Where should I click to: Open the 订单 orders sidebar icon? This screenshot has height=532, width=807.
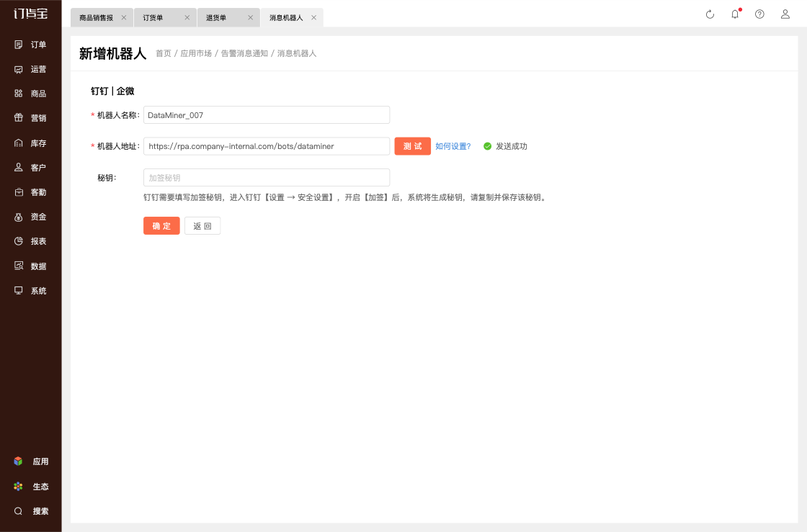19,45
